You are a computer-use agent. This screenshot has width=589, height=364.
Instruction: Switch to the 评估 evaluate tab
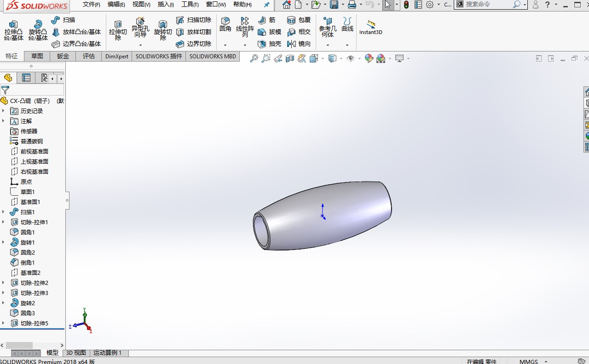point(89,56)
